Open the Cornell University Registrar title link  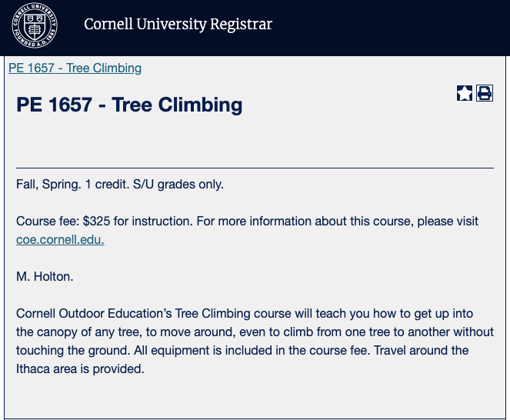click(x=178, y=25)
